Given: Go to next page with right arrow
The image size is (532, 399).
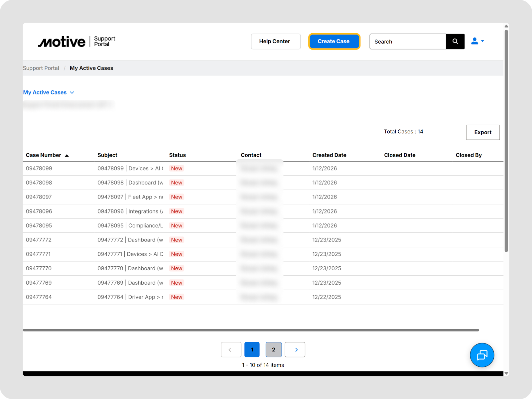Looking at the screenshot, I should pyautogui.click(x=295, y=350).
